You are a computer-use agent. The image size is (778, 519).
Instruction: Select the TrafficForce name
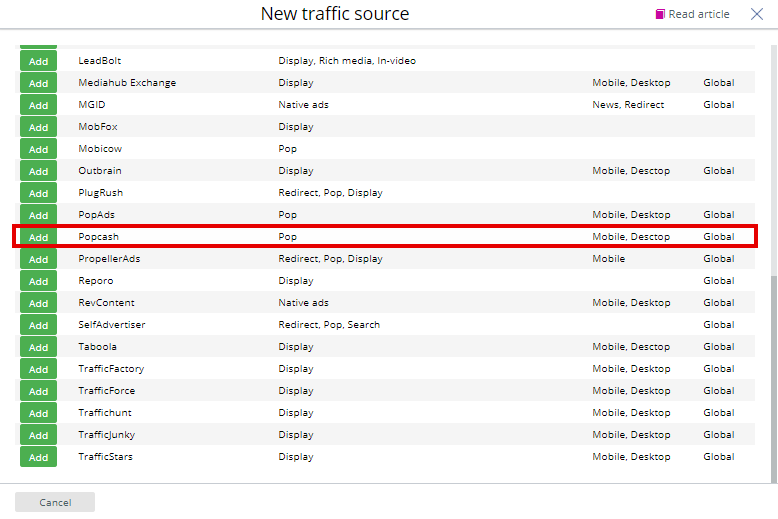point(107,390)
